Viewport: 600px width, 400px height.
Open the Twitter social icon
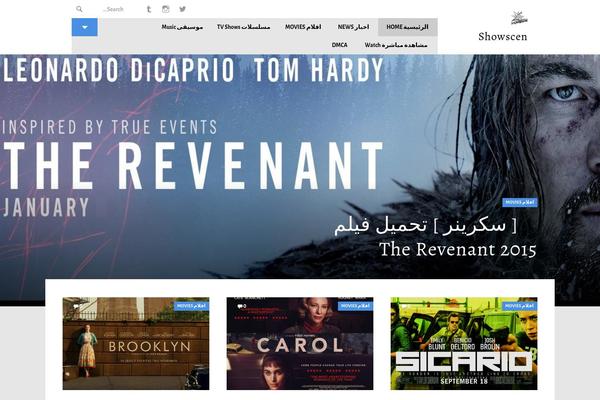coord(183,9)
